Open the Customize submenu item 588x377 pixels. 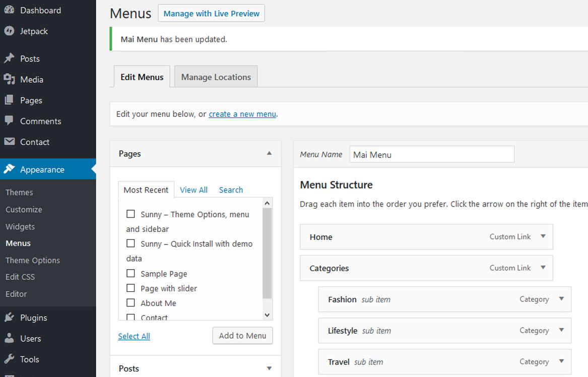[x=24, y=210]
